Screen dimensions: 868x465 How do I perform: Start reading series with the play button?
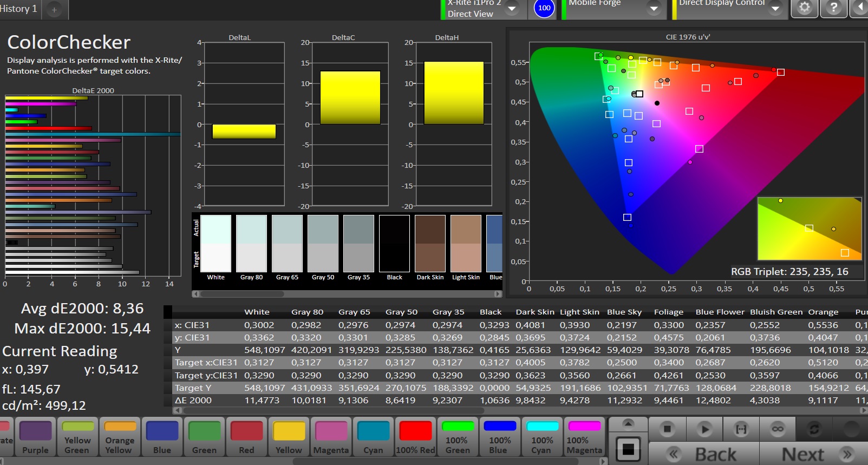coord(704,429)
